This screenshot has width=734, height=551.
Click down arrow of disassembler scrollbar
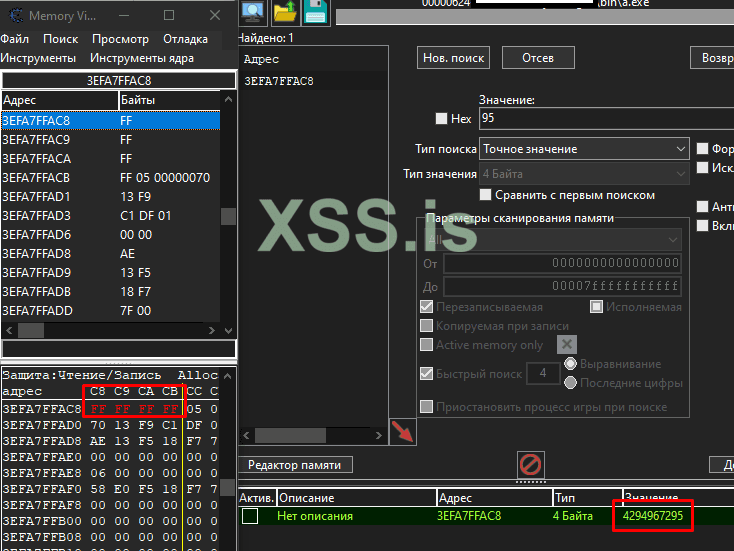coord(228,331)
